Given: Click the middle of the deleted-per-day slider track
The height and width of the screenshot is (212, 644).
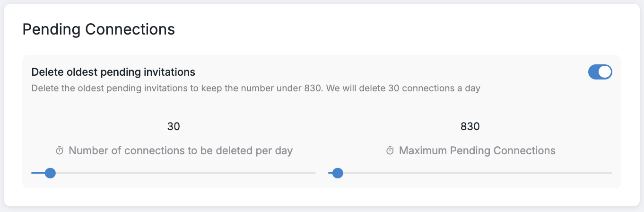Looking at the screenshot, I should (x=174, y=173).
